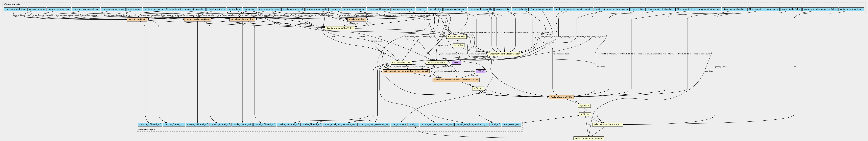
Task: Open the Varscan Workflow step node
Action: [137, 20]
